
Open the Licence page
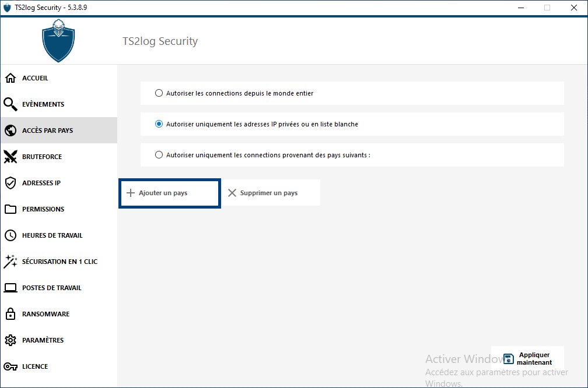pyautogui.click(x=59, y=366)
